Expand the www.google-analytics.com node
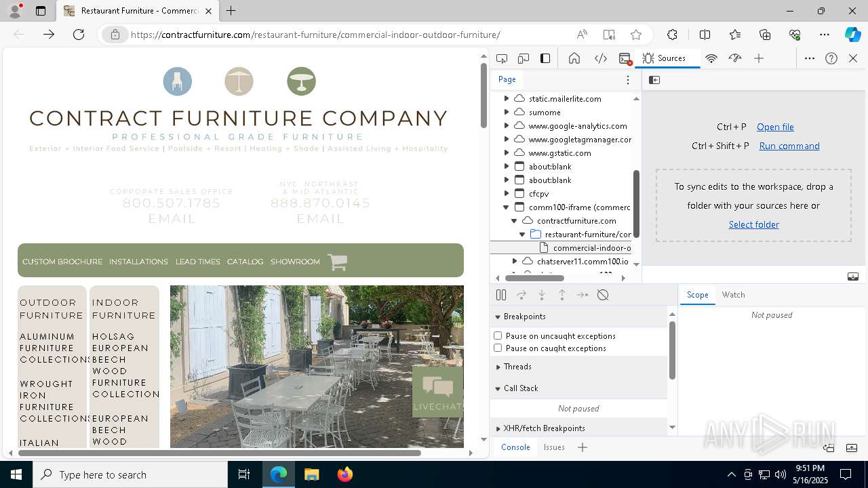The width and height of the screenshot is (868, 488). click(507, 125)
